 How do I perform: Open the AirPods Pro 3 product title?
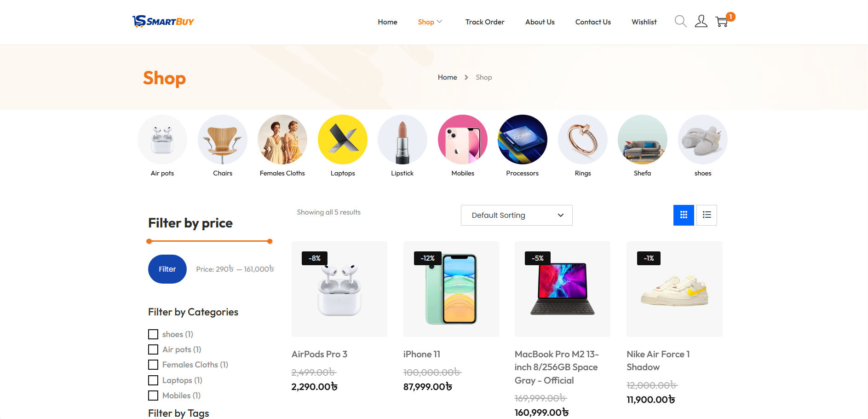point(319,354)
